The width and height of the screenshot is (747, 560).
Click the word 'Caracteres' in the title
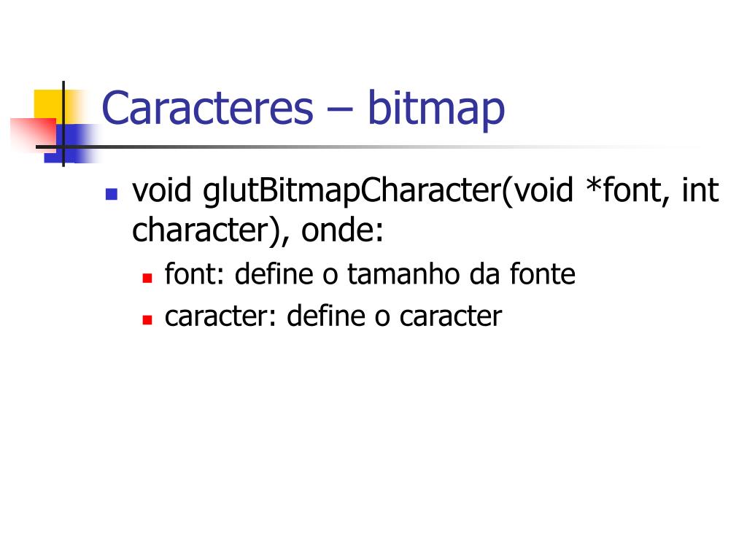click(208, 109)
